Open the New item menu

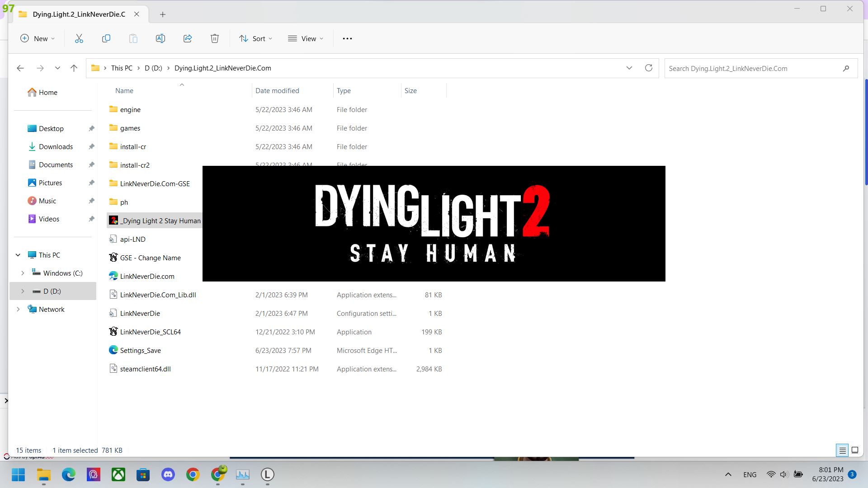[38, 38]
